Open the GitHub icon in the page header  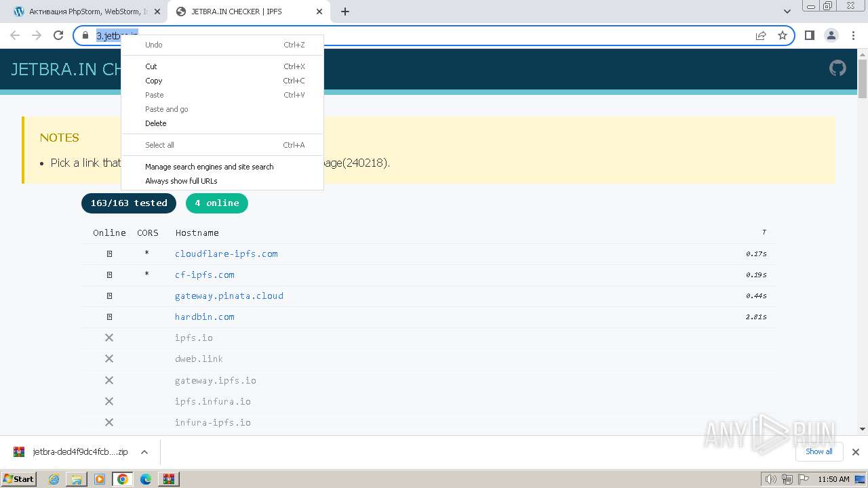pos(837,68)
